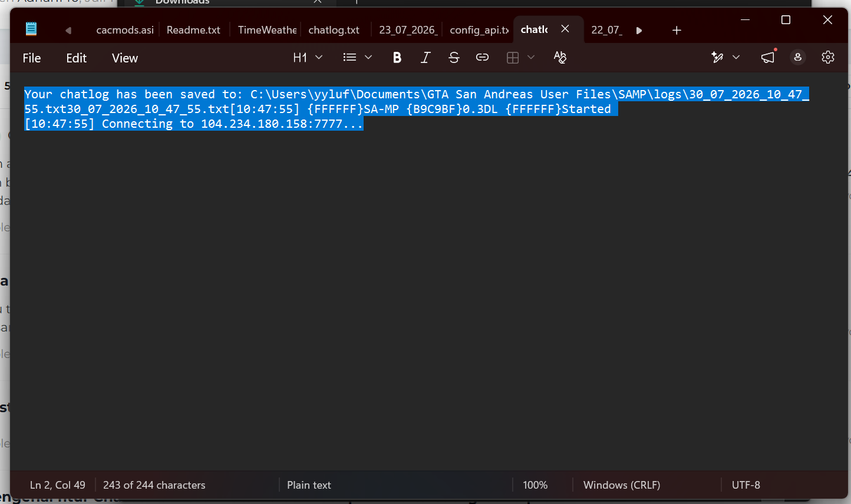Close the active chatlog tab
Screen dimensions: 851x504
[x=565, y=29]
